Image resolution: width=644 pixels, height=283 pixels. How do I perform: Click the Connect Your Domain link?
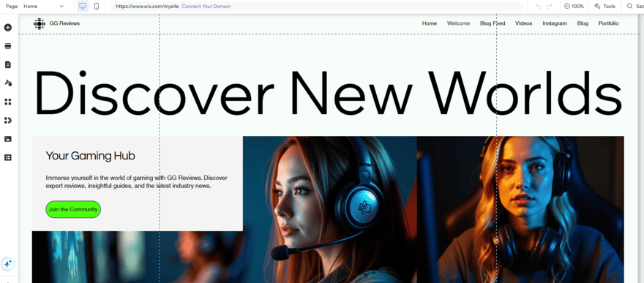point(206,6)
